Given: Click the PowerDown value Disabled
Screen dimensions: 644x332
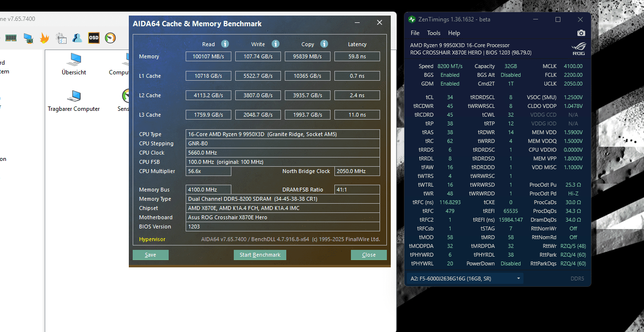Looking at the screenshot, I should tap(511, 263).
